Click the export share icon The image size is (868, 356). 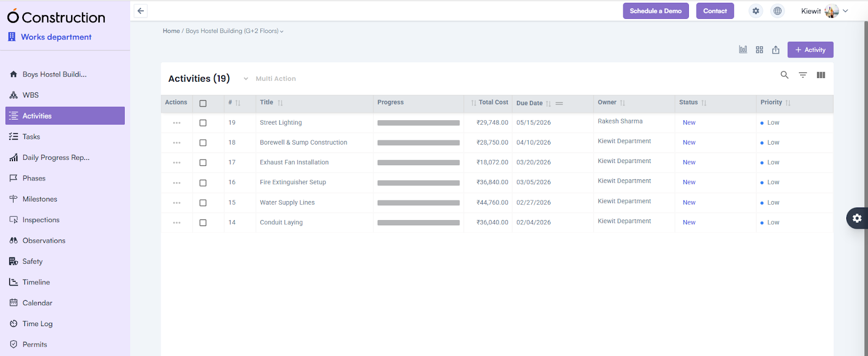(x=776, y=50)
